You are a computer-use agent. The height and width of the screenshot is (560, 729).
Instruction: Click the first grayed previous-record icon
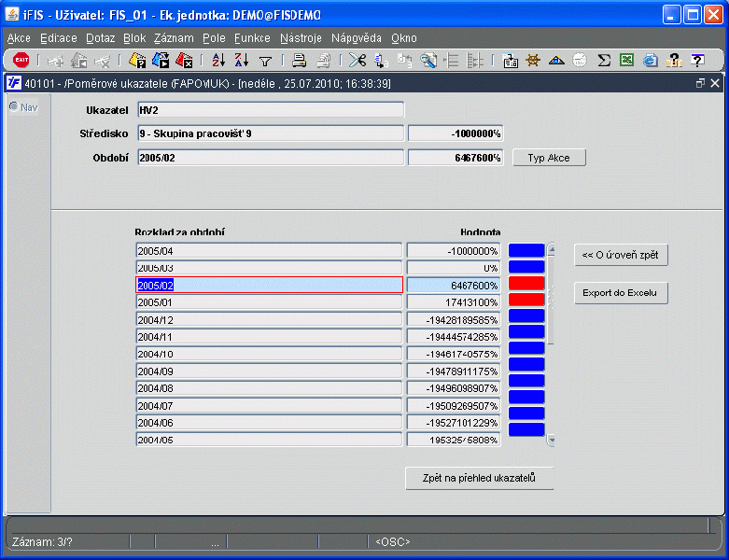click(x=56, y=61)
